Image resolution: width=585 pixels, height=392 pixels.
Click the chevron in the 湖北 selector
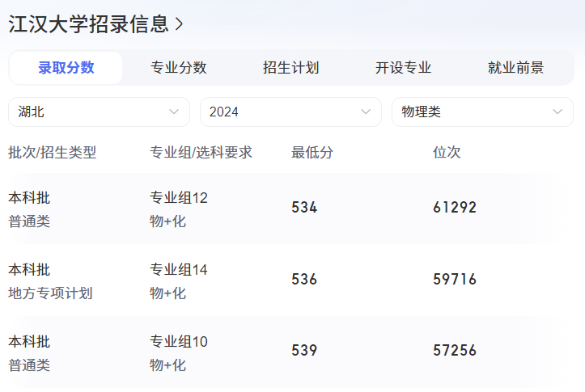click(x=174, y=112)
